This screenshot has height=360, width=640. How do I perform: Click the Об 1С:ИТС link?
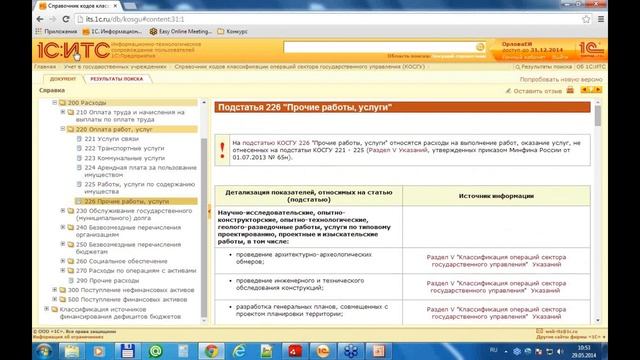[x=591, y=67]
